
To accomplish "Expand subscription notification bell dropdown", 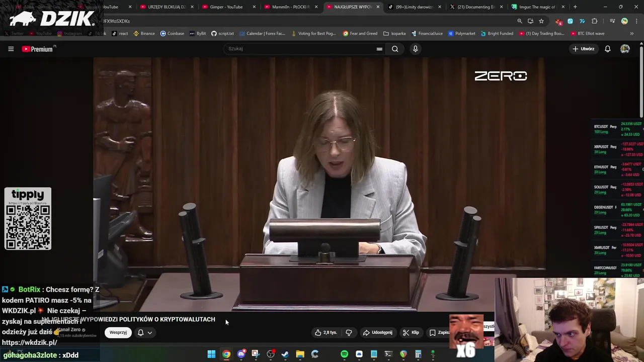I will coord(145,332).
